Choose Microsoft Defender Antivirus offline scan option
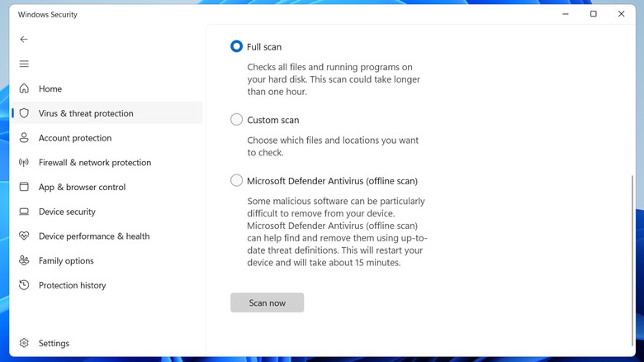 (x=237, y=180)
